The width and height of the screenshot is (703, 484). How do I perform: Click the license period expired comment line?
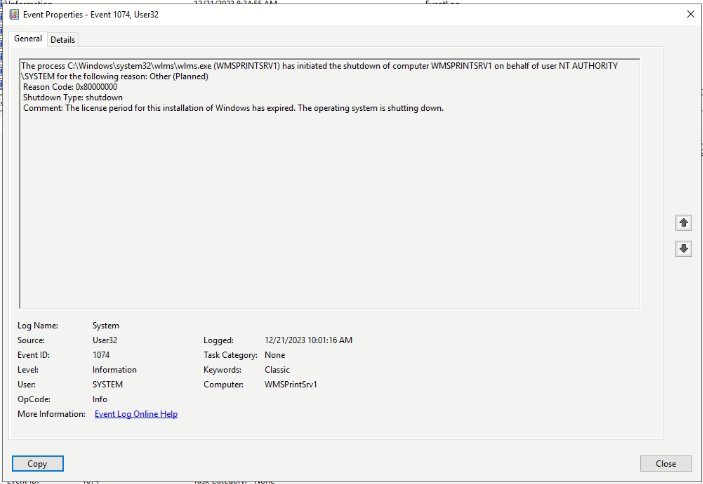[x=233, y=108]
